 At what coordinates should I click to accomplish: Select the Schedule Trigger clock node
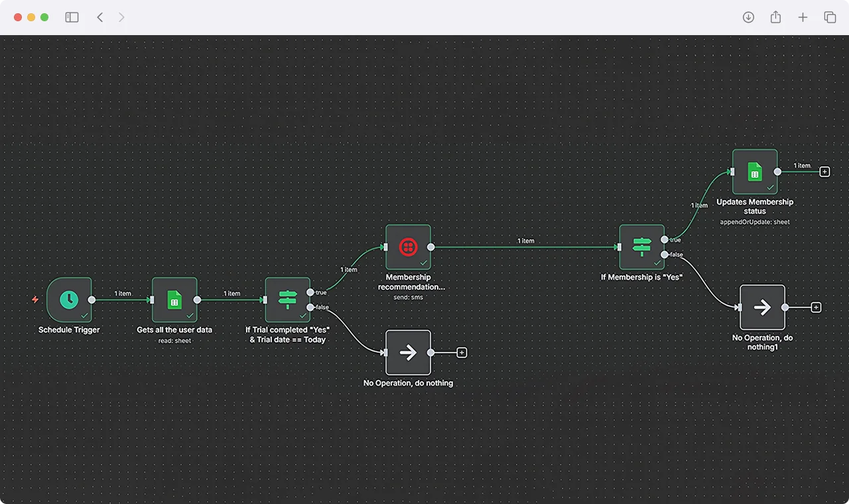click(x=69, y=300)
